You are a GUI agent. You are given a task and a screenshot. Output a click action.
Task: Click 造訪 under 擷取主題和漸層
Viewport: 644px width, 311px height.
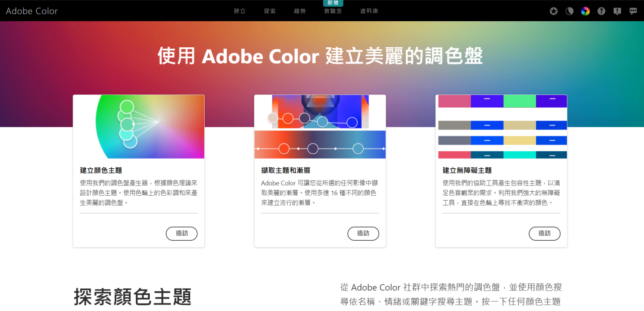pos(363,234)
